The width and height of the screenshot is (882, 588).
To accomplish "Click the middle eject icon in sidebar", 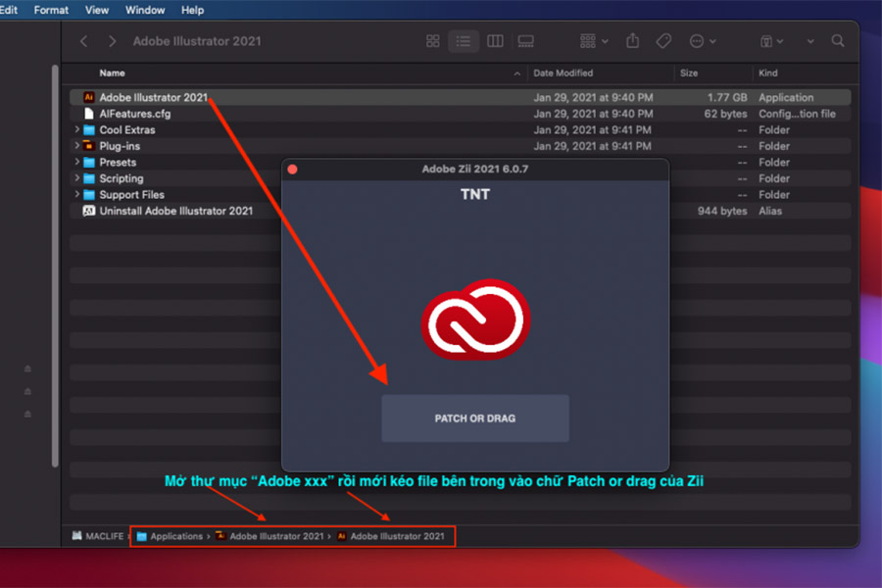I will point(27,391).
